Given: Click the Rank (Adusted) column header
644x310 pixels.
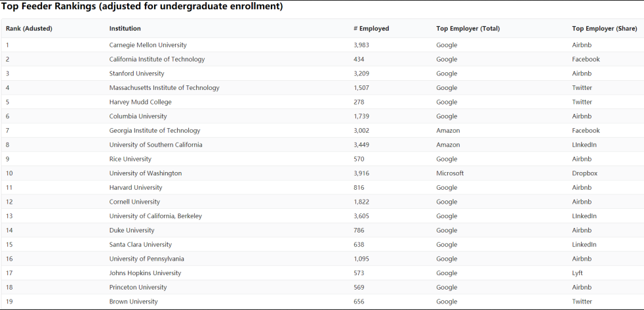Looking at the screenshot, I should click(29, 28).
